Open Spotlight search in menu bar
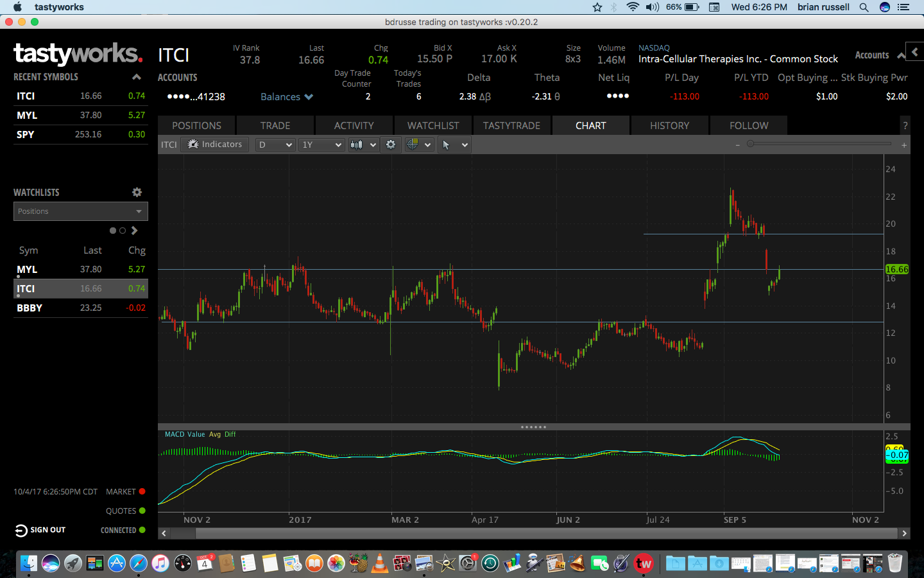The image size is (924, 578). (864, 7)
